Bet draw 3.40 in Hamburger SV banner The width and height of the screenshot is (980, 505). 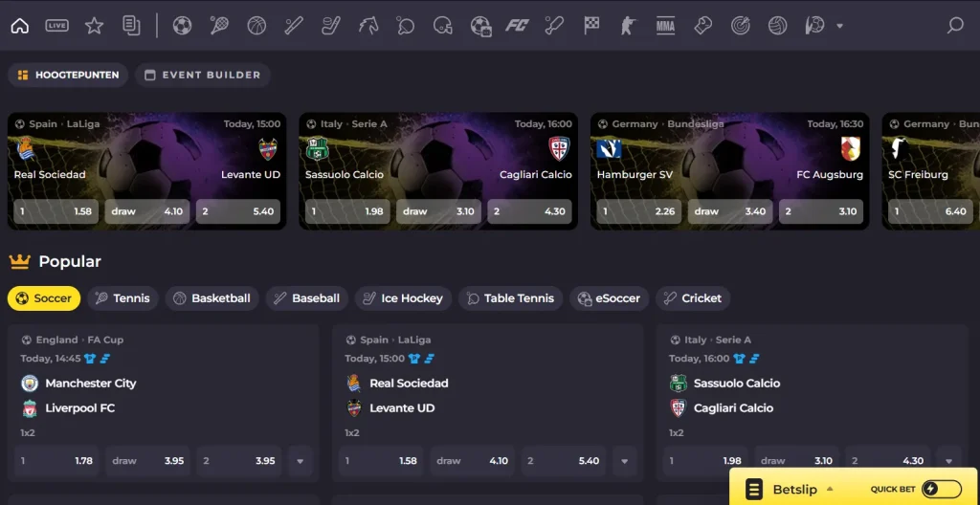[730, 211]
